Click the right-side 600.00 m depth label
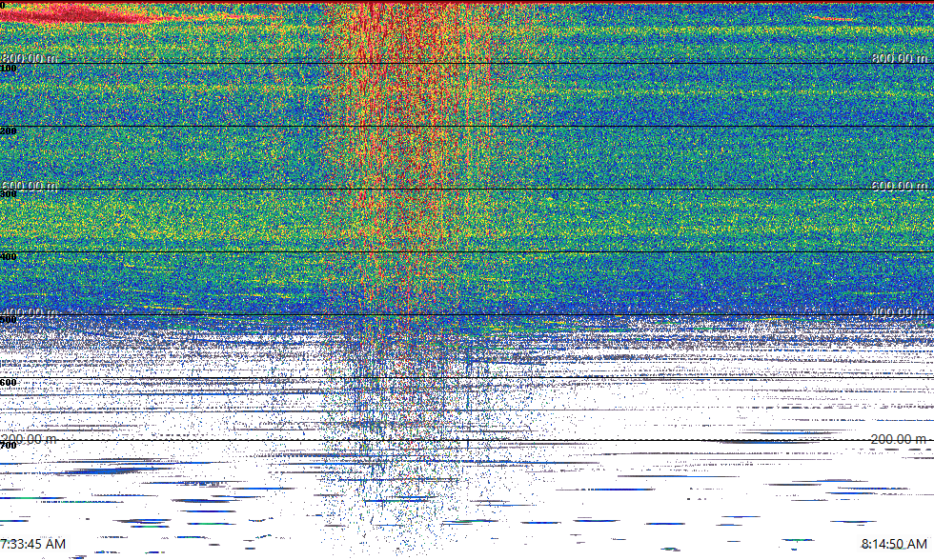 [x=900, y=186]
